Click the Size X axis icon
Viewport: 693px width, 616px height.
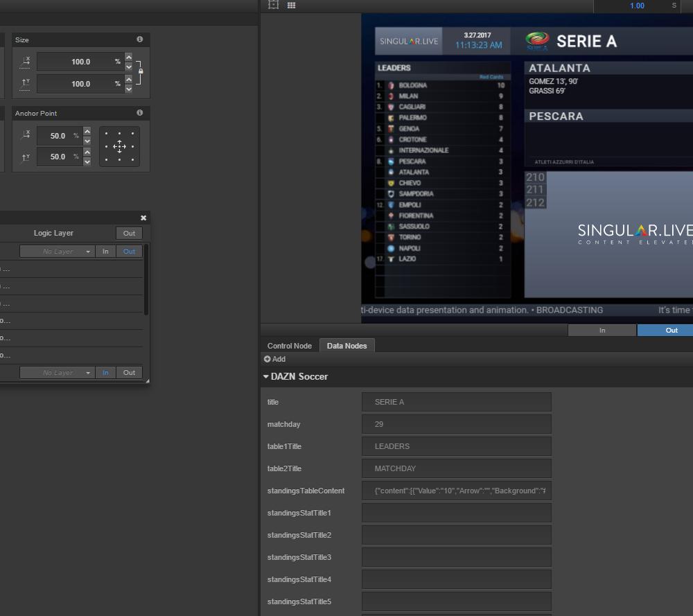coord(25,62)
